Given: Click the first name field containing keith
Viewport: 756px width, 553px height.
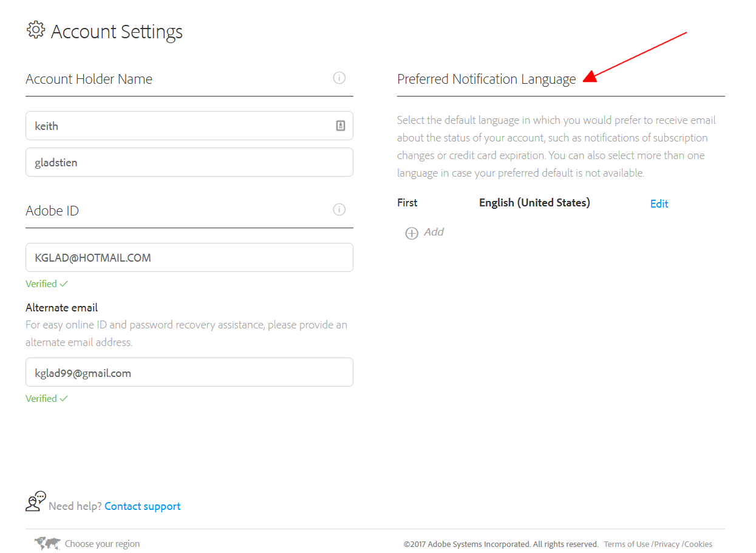Looking at the screenshot, I should click(x=179, y=126).
